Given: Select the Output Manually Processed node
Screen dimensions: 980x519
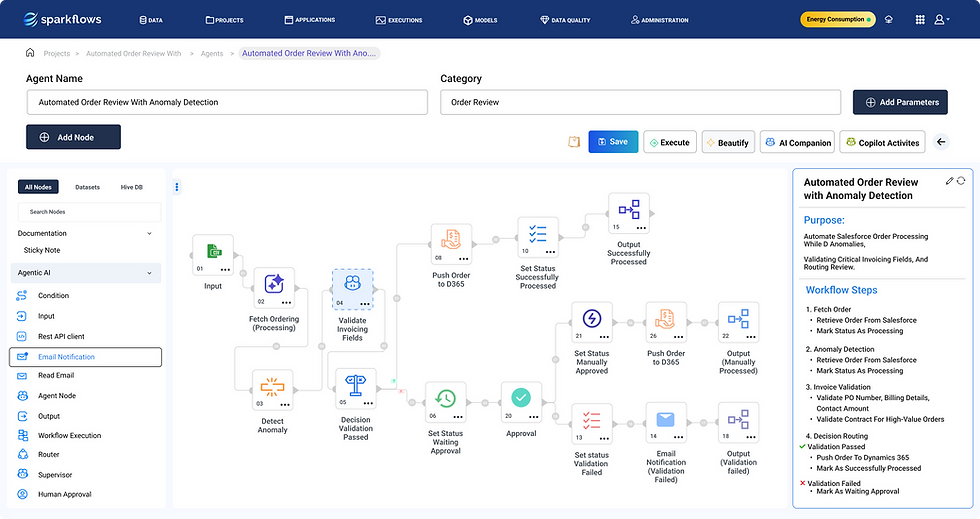Looking at the screenshot, I should 739,322.
